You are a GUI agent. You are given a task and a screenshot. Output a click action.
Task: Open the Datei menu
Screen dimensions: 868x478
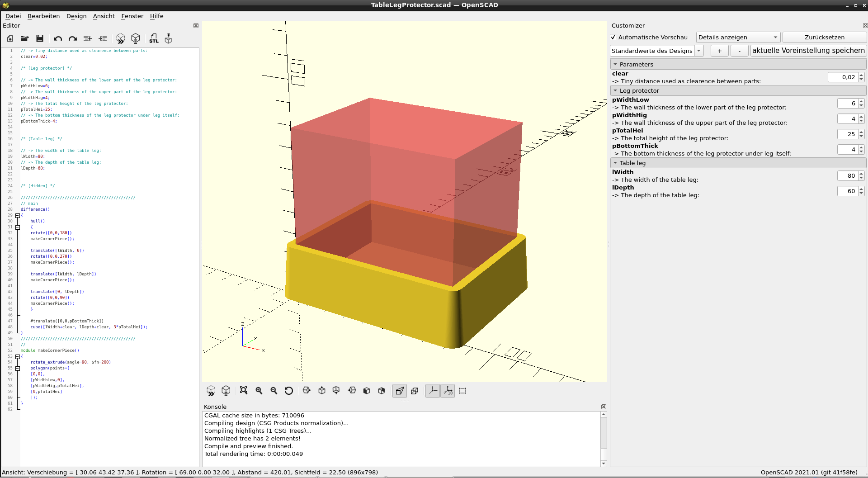point(13,16)
